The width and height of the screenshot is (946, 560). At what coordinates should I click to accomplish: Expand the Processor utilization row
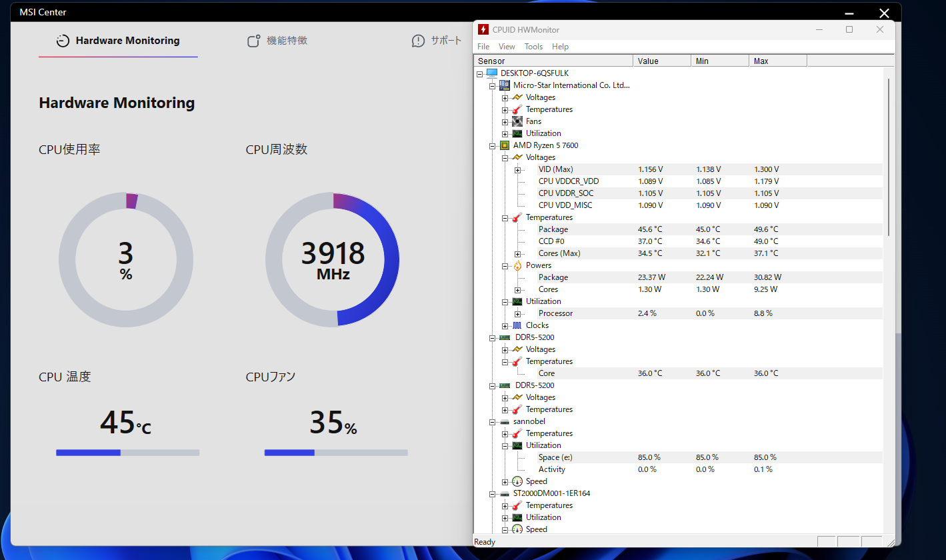518,313
